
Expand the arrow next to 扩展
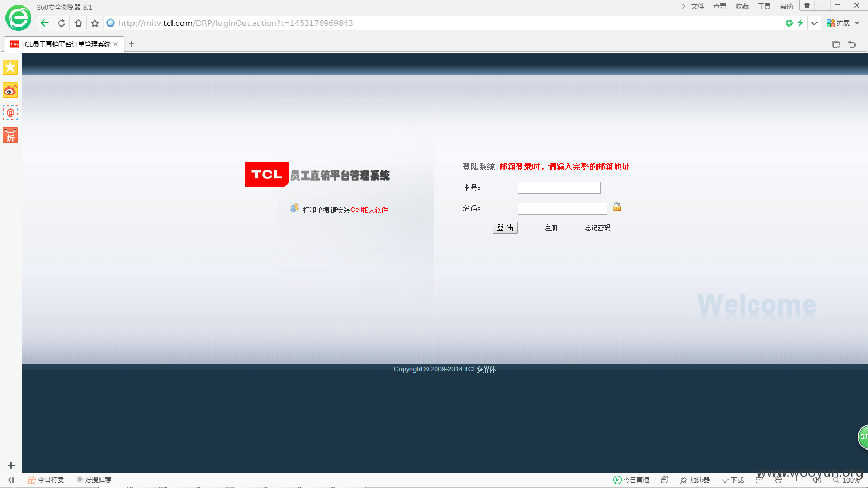pyautogui.click(x=857, y=23)
